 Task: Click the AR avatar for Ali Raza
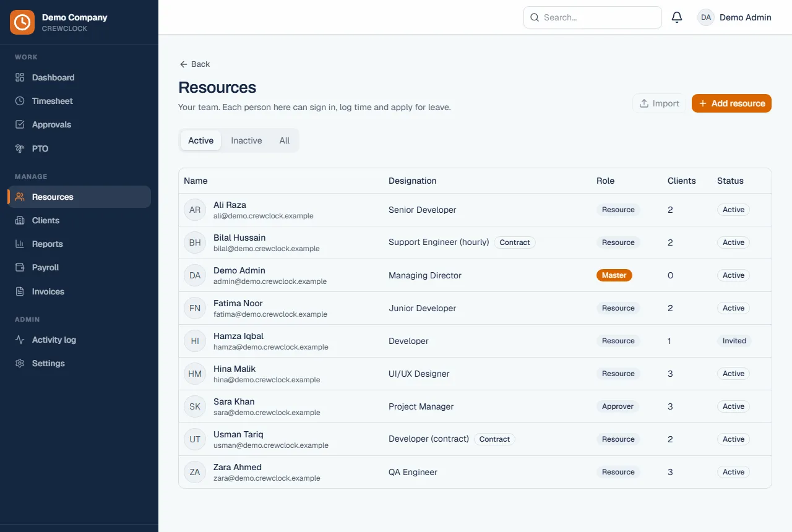(195, 210)
